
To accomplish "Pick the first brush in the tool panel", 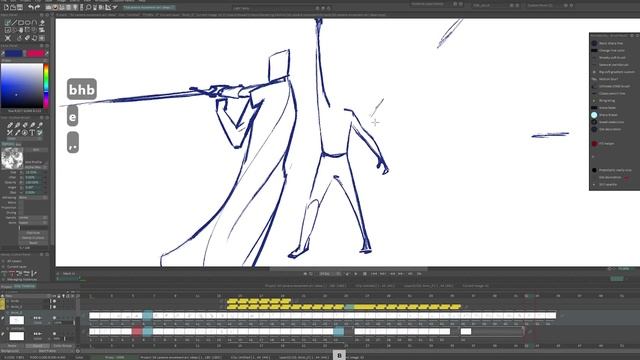I will click(10, 125).
